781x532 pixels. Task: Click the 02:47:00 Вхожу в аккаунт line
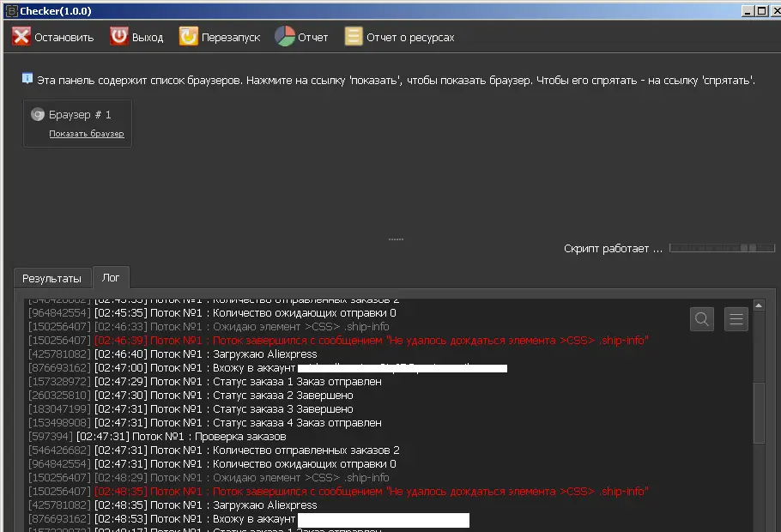[x=268, y=367]
